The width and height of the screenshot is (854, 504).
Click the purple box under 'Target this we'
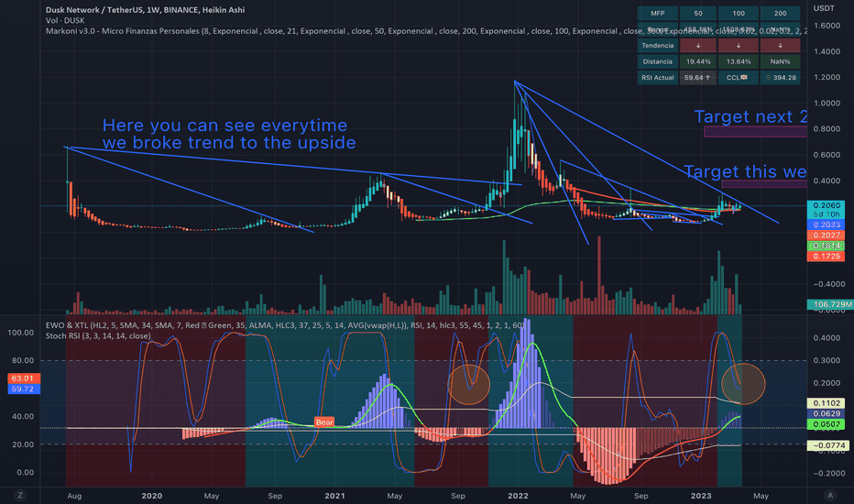[764, 183]
